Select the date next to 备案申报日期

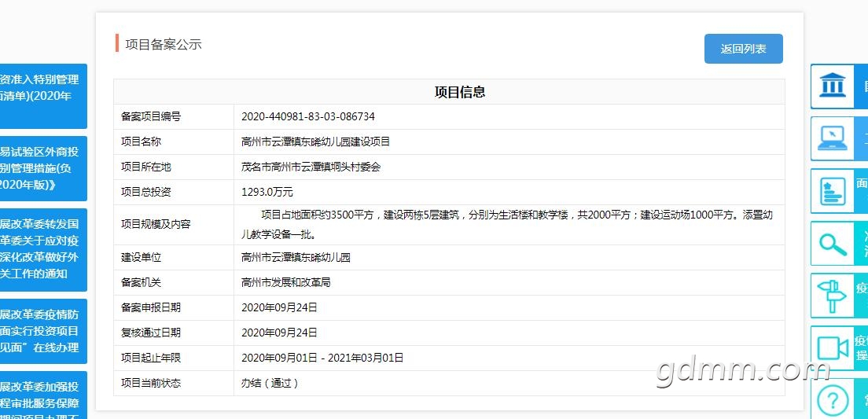tap(279, 307)
